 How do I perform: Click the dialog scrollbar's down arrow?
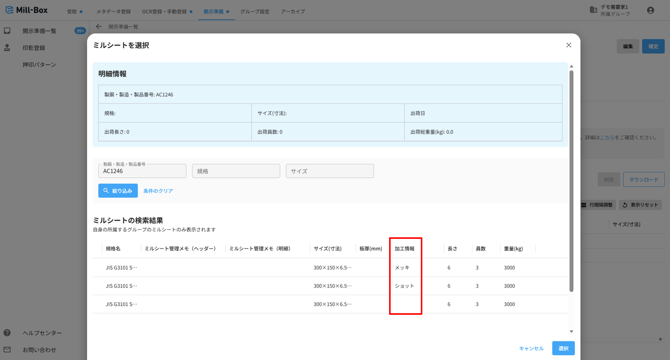click(571, 331)
